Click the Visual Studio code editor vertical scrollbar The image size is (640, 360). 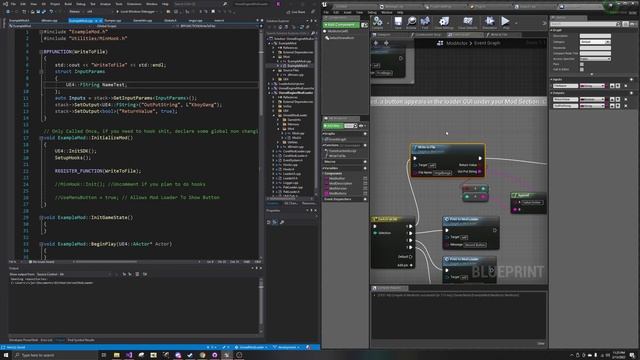point(261,144)
